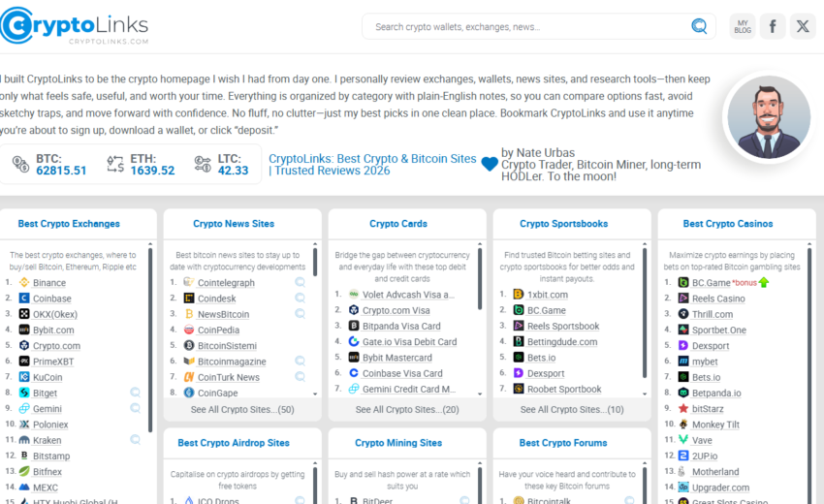Open review bubble next to Gemini exchange
Screen dimensions: 824x504
pyautogui.click(x=136, y=408)
